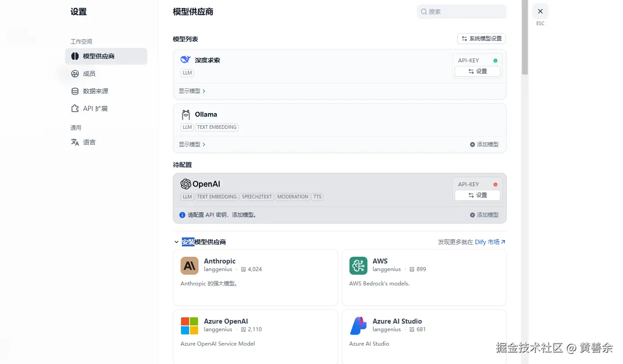Open 模型供应商 in the sidebar
Viewport: 623px width, 364px height.
pos(106,56)
